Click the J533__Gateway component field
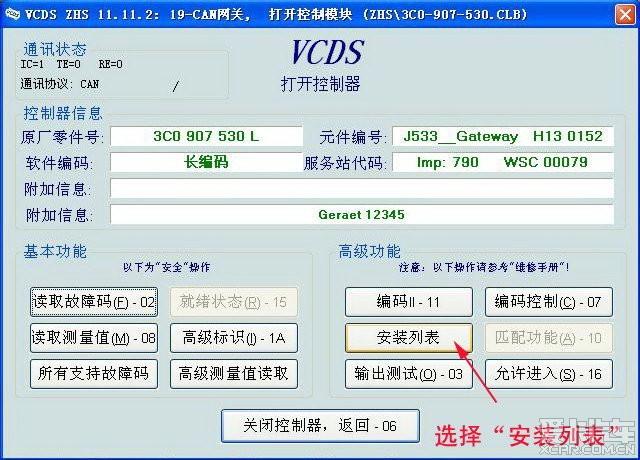Image resolution: width=640 pixels, height=460 pixels. [503, 136]
